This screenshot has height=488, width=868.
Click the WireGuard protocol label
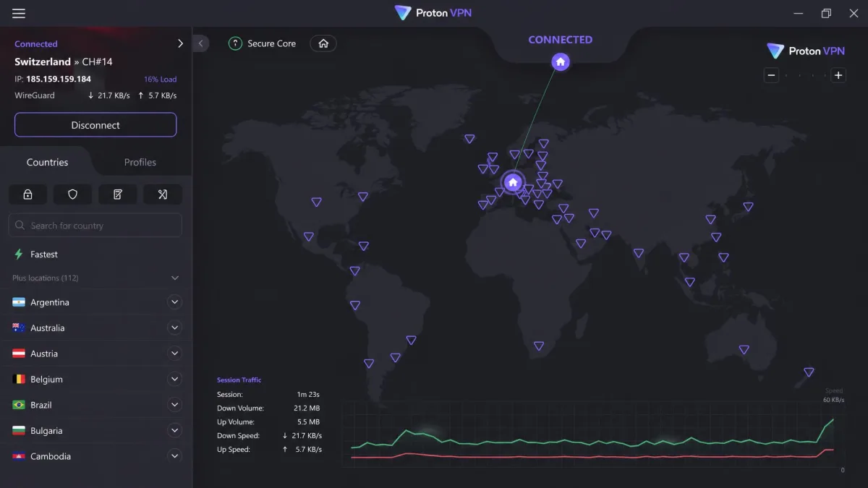tap(35, 95)
